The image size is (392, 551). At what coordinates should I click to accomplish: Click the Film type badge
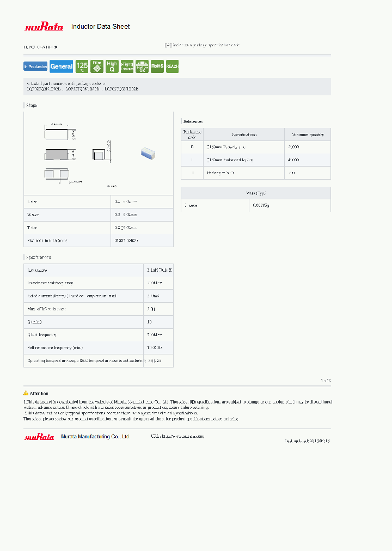click(x=97, y=66)
